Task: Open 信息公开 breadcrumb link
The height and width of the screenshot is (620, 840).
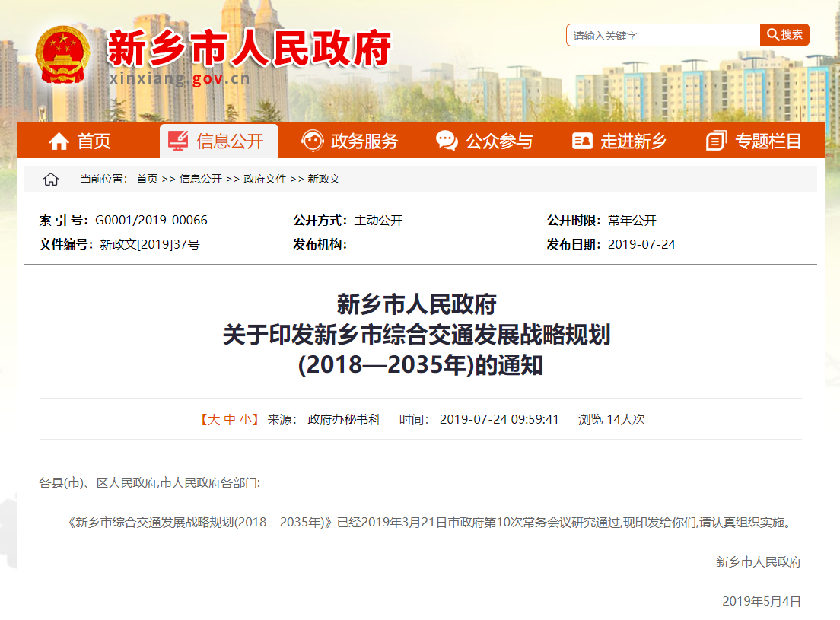Action: [201, 180]
